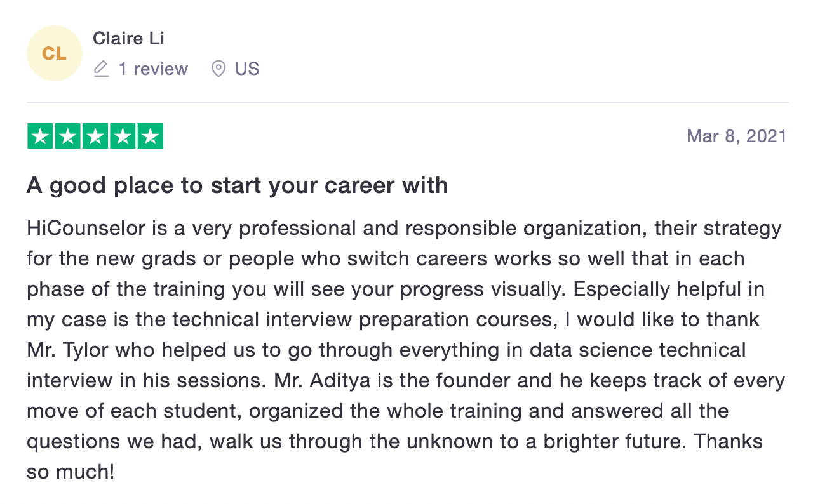Click the second green rating star
Viewport: 813px width, 504px height.
[68, 136]
